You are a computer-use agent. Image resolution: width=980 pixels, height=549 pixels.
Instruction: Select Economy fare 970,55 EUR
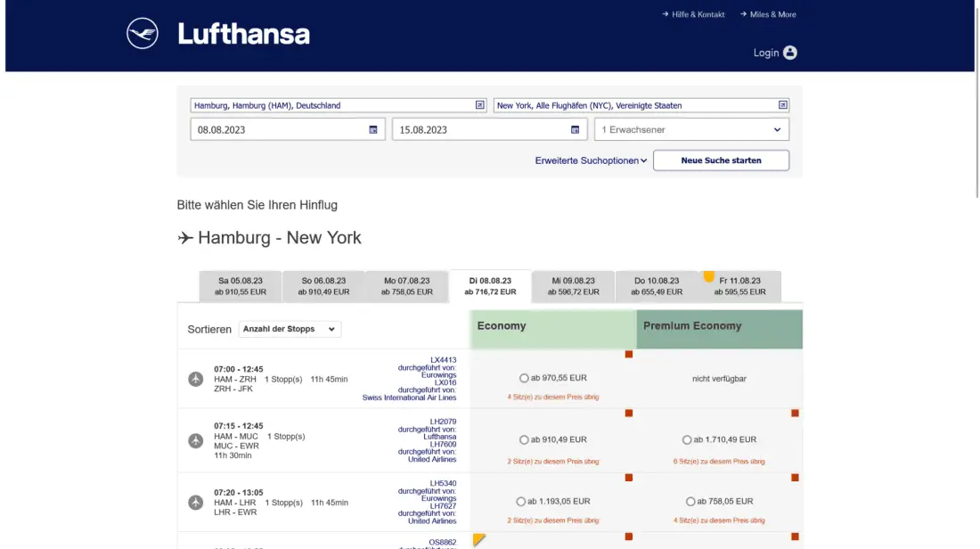pyautogui.click(x=523, y=378)
